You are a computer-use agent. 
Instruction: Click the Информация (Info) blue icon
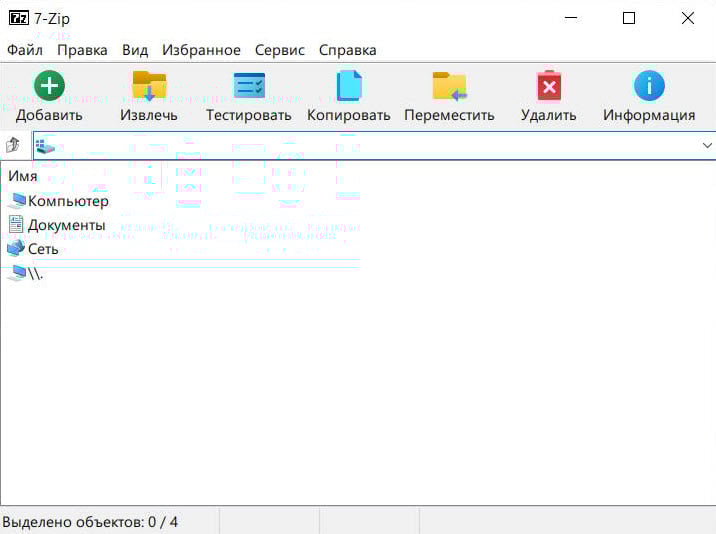point(649,85)
